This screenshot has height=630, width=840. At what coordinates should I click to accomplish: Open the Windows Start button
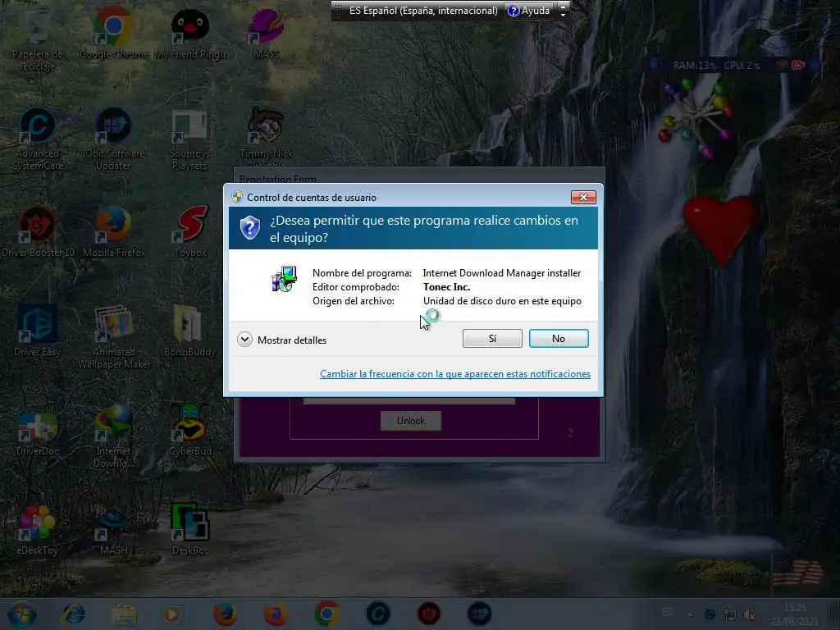[x=22, y=614]
